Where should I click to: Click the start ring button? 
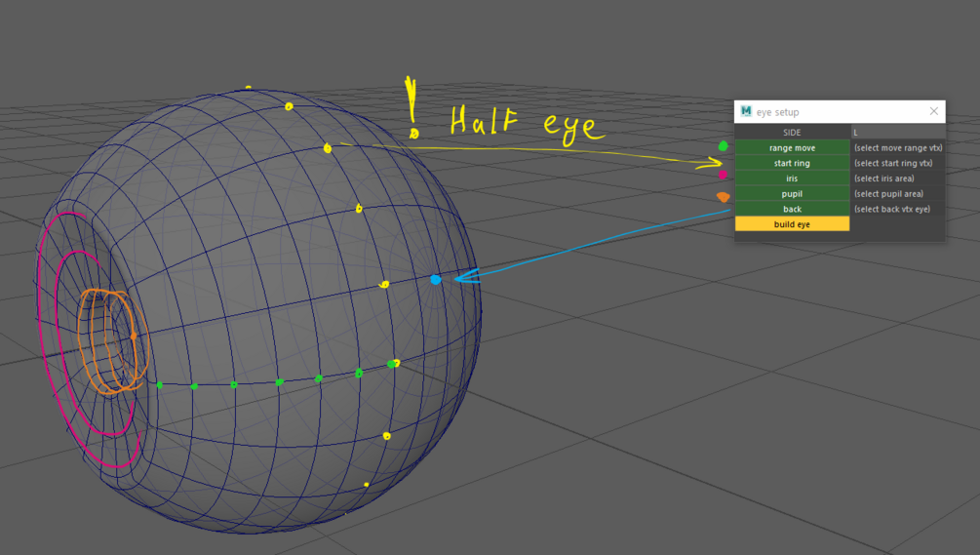click(792, 163)
